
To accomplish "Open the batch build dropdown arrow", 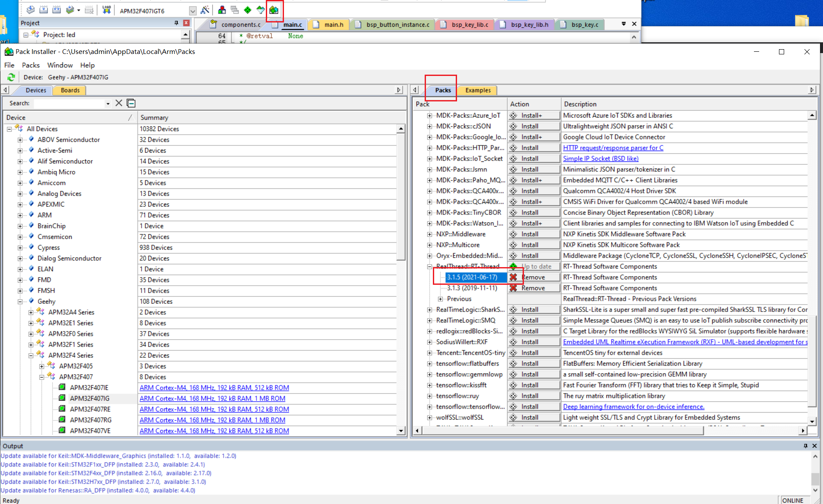I will pyautogui.click(x=79, y=10).
